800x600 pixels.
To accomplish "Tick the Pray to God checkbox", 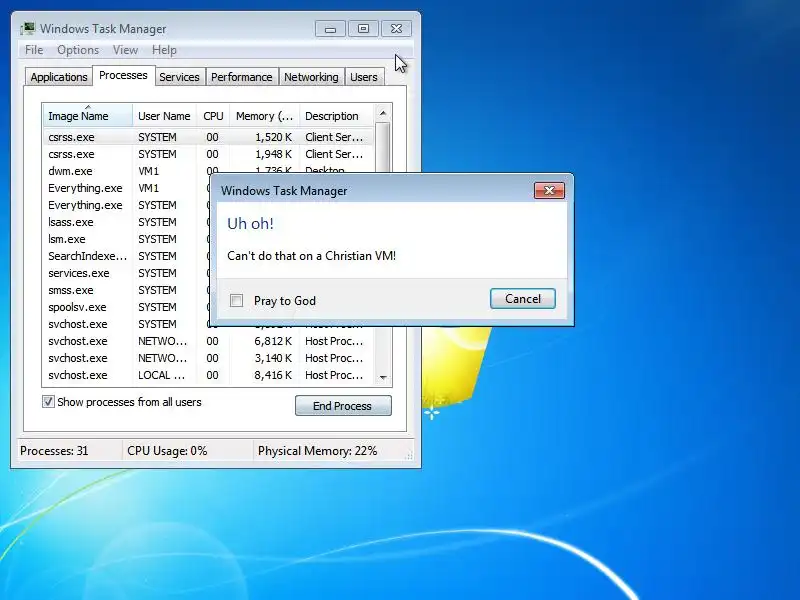I will (236, 301).
